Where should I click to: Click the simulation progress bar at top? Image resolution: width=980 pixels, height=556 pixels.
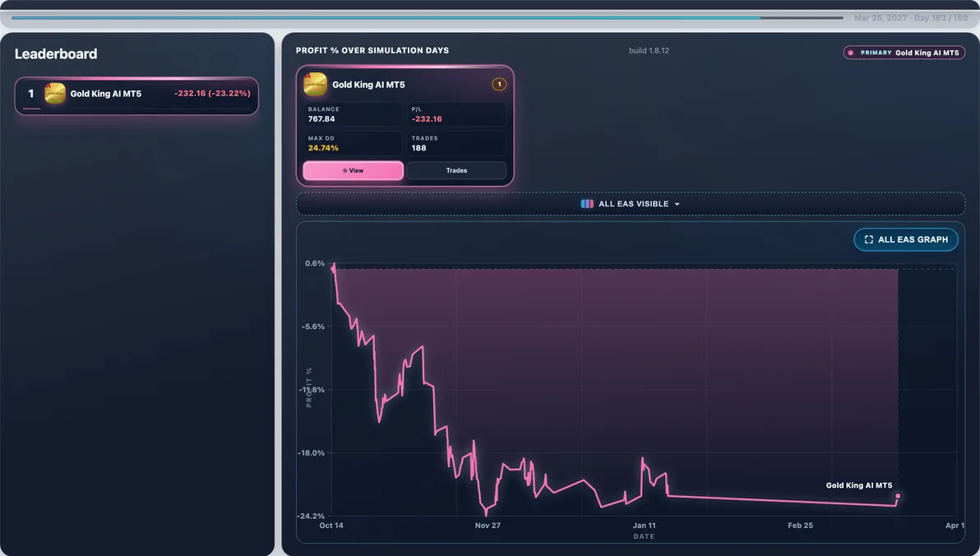point(428,17)
